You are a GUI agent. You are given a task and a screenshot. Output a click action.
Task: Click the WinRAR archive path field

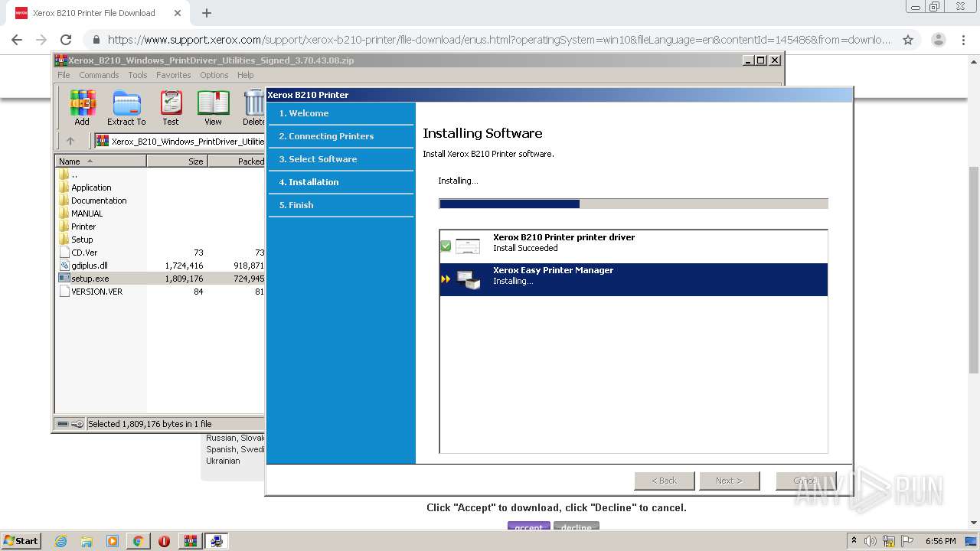coord(181,141)
